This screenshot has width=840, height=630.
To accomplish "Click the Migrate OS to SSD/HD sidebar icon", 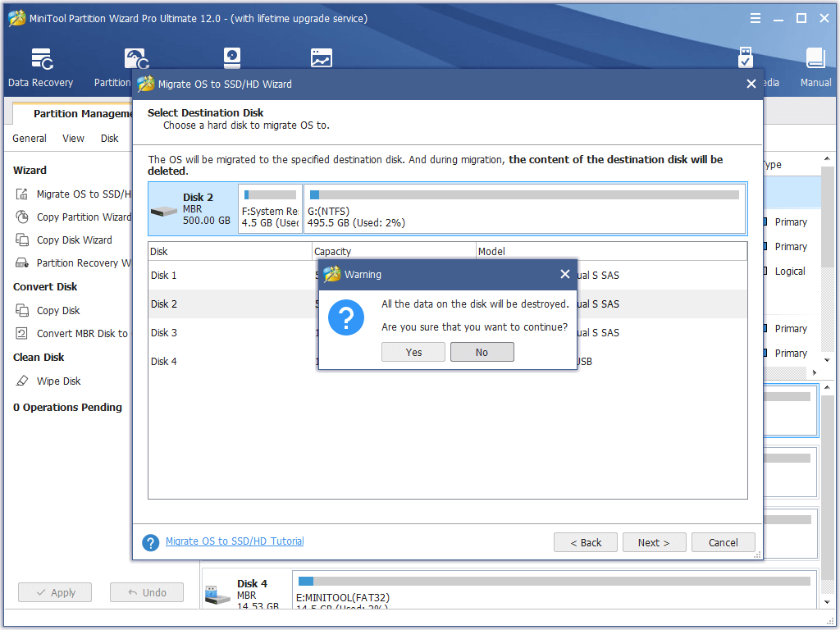I will point(21,194).
